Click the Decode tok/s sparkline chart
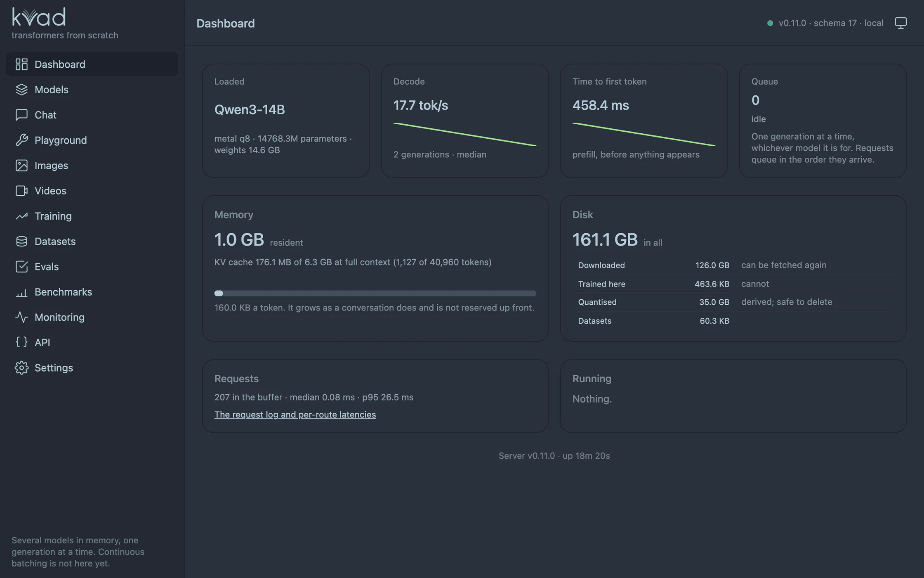This screenshot has width=924, height=578. (x=464, y=134)
